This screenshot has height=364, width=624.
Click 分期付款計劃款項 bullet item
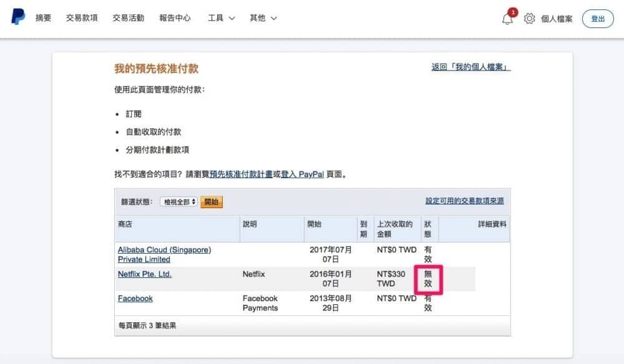click(157, 150)
